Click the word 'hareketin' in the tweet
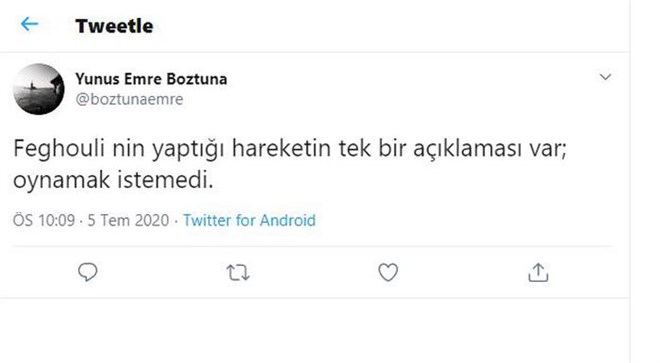Screen dimensions: 660x363 [281, 148]
